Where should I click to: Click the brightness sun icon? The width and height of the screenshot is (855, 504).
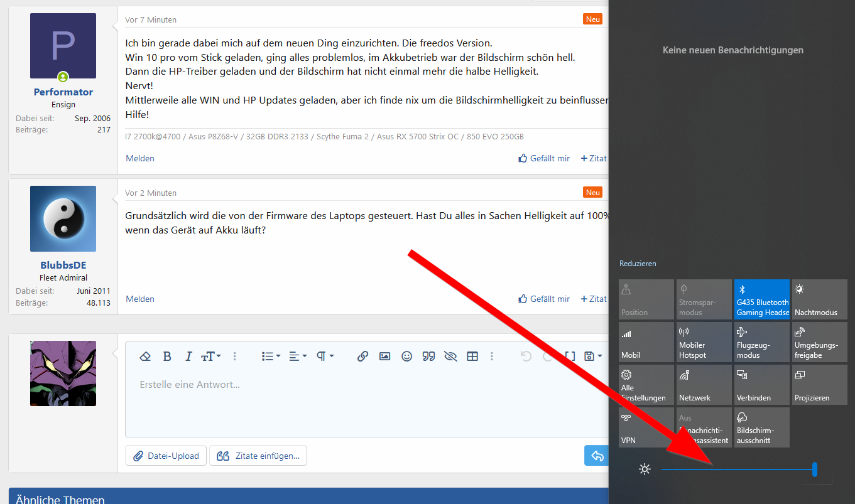coord(645,469)
